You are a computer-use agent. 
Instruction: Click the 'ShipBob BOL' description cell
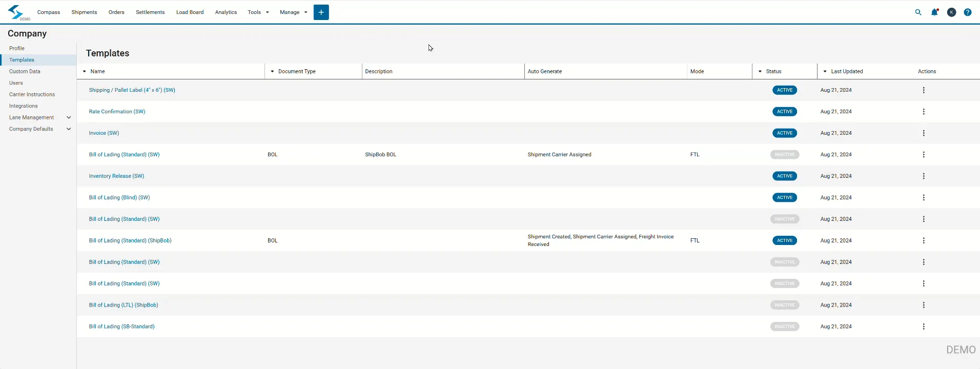(x=380, y=155)
